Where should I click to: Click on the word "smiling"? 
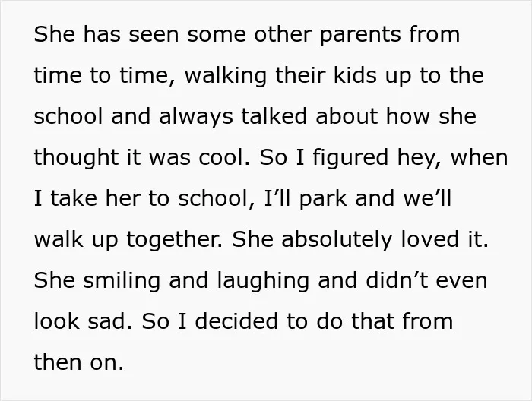click(x=122, y=281)
